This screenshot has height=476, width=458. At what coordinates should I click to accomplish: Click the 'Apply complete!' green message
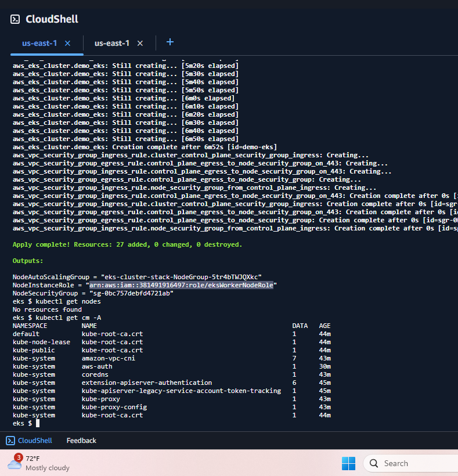(128, 244)
